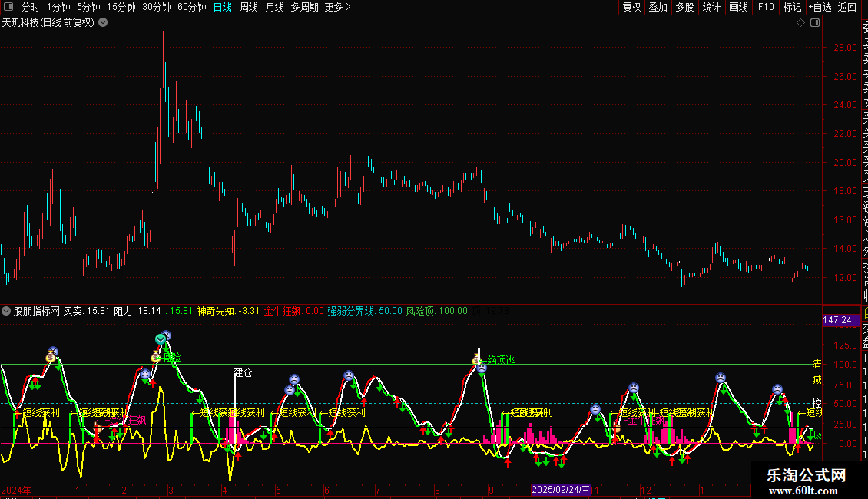Click the 神奇先知: -3.31 legend entry
The image size is (868, 499).
pos(228,311)
